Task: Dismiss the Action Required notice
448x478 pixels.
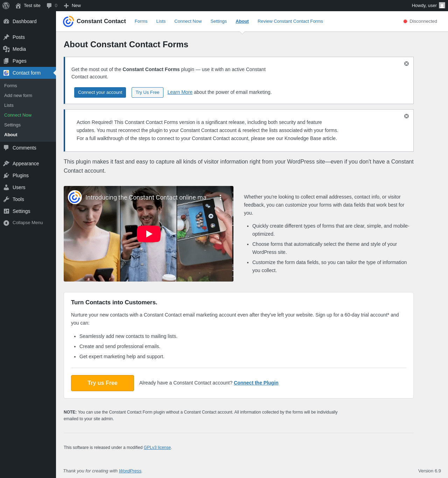Action: tap(406, 116)
